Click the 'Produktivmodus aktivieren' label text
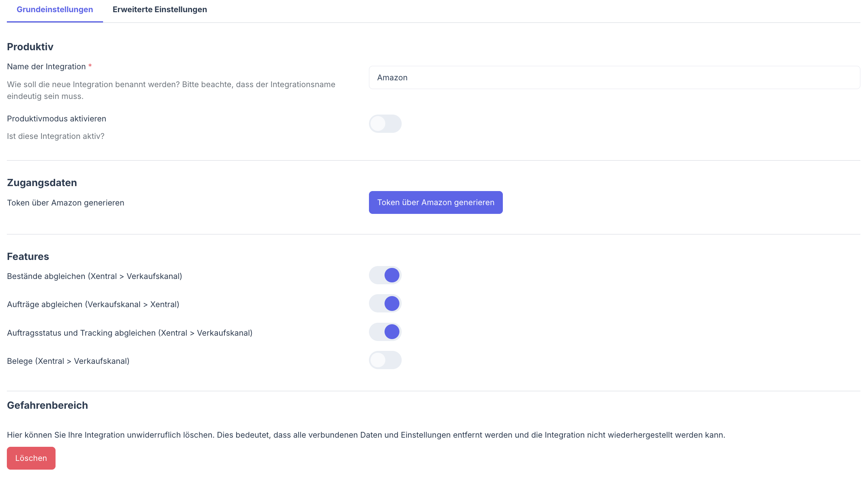Screen dimensions: 868x478 click(57, 119)
